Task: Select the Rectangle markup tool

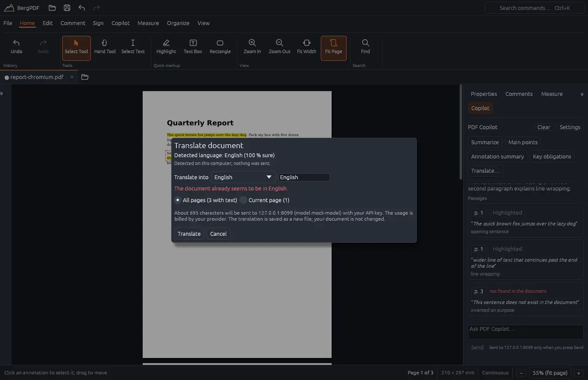Action: (x=220, y=48)
